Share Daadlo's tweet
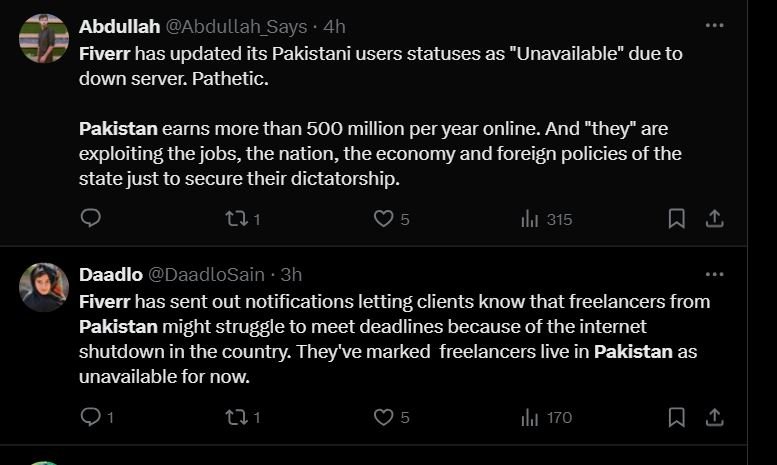Viewport: 777px width, 465px height. 714,417
